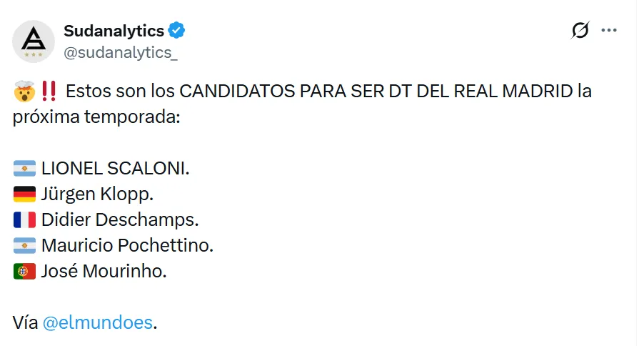The height and width of the screenshot is (346, 644).
Task: Click the LIONEL SCALONI text line
Action: click(x=116, y=169)
